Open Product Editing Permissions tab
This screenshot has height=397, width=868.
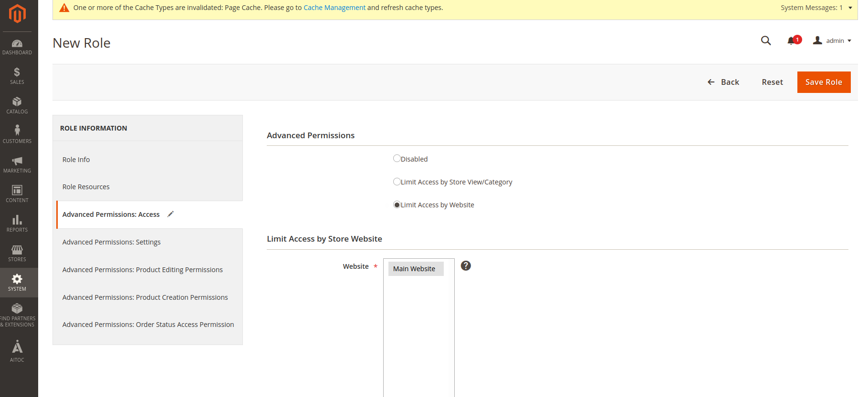[148, 270]
